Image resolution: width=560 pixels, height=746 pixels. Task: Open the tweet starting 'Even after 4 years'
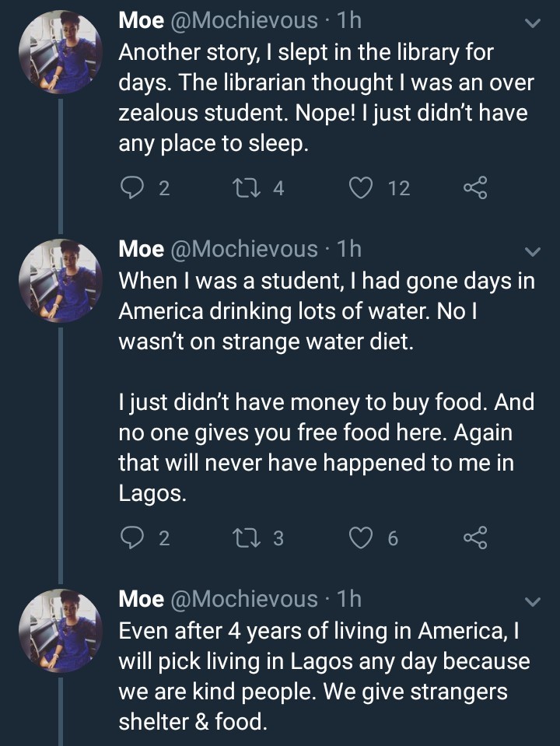324,677
